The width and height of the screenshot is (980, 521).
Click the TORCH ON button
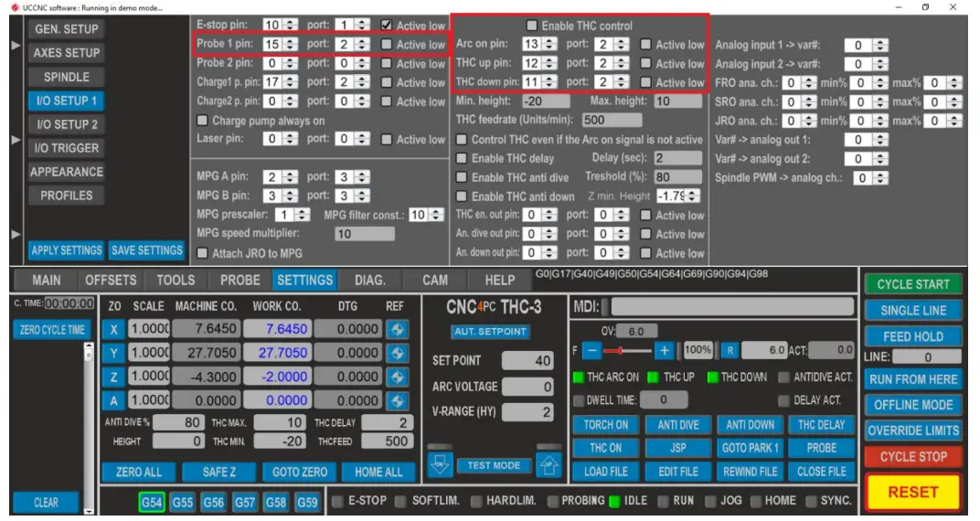pos(605,425)
